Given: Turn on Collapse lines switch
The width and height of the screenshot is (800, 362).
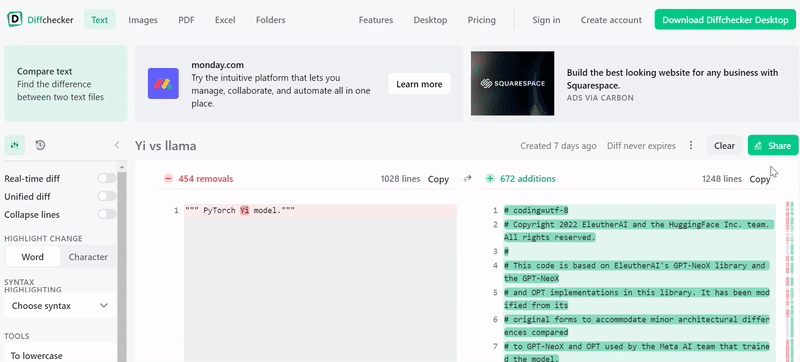Looking at the screenshot, I should [107, 214].
